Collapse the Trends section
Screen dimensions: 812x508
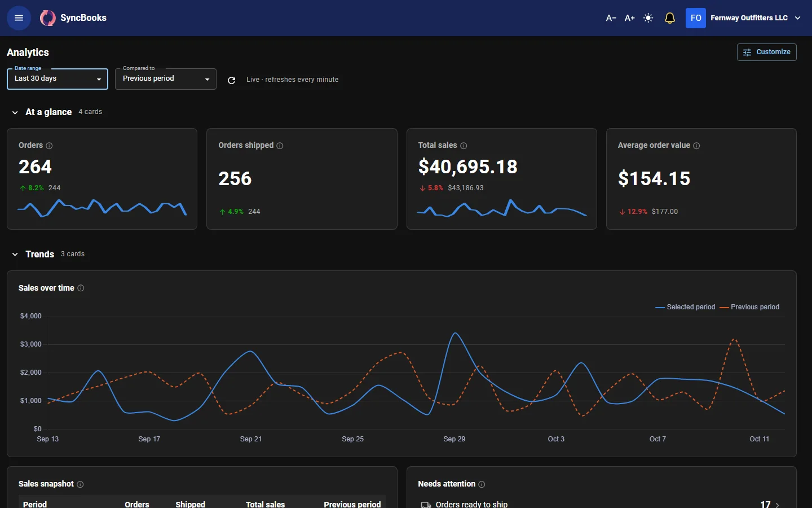15,255
